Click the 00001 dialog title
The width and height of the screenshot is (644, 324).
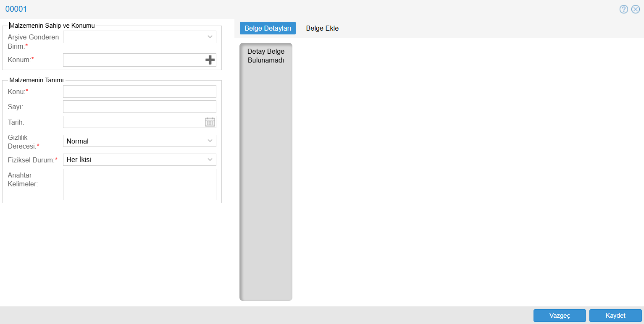(16, 9)
